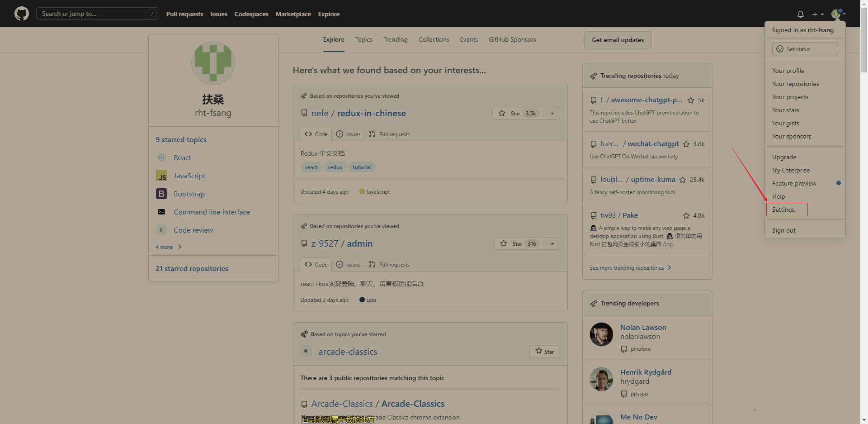This screenshot has height=424, width=868.
Task: Open Issues in the top navigation
Action: tap(219, 14)
